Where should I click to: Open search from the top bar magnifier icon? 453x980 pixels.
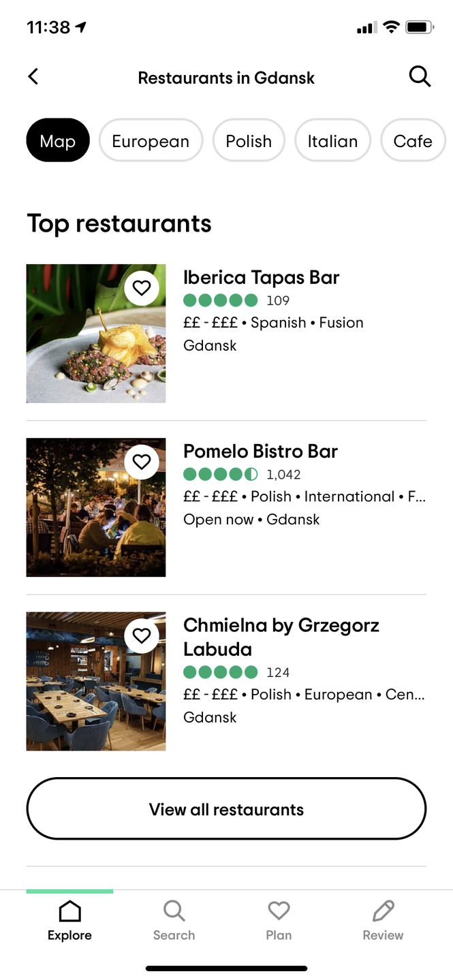click(420, 76)
